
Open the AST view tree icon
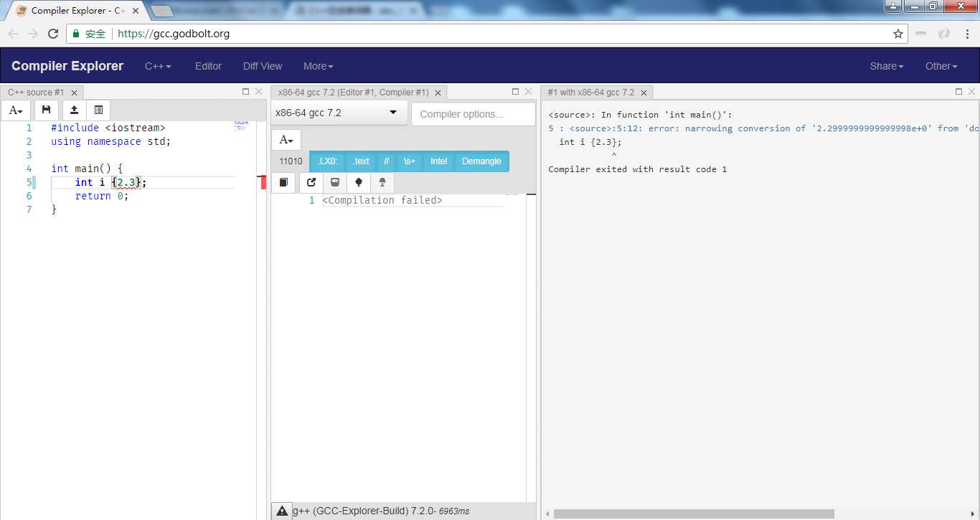(359, 182)
